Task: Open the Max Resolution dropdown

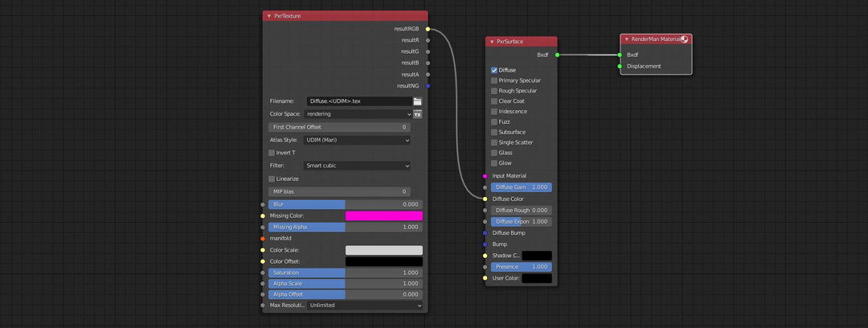Action: click(364, 305)
